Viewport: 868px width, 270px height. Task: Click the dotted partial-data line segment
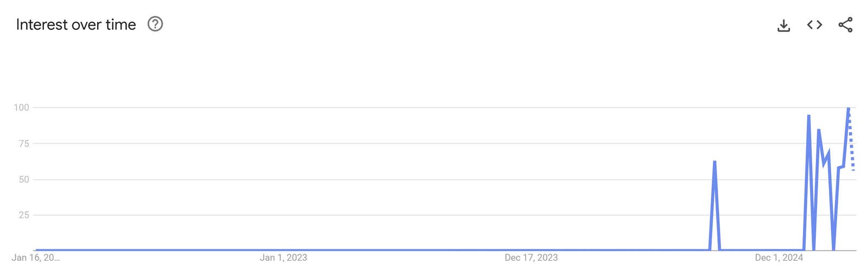[x=852, y=147]
